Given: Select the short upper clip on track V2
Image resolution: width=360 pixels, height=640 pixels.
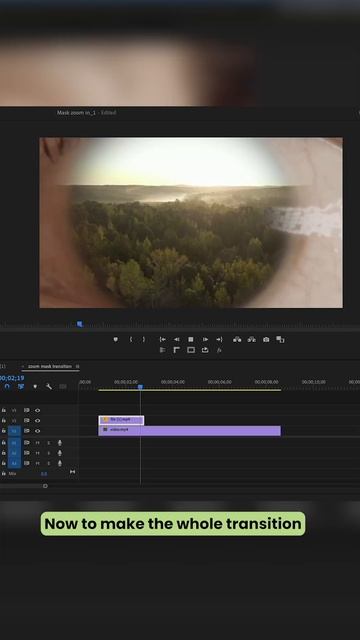Looking at the screenshot, I should tap(121, 420).
